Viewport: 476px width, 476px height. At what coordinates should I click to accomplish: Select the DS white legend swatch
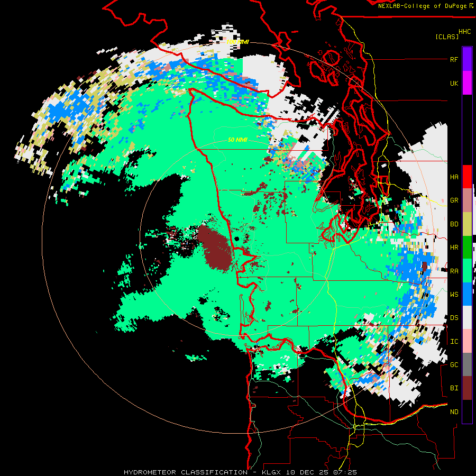click(x=467, y=317)
